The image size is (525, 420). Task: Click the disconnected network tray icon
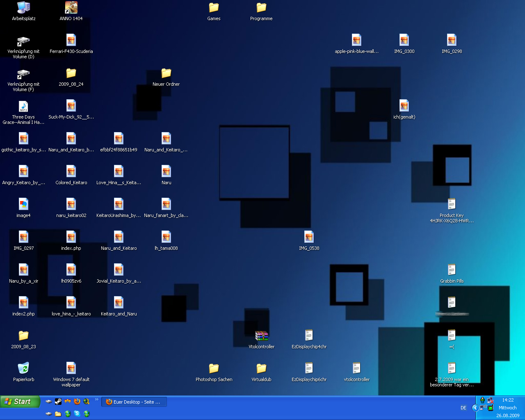tap(490, 400)
